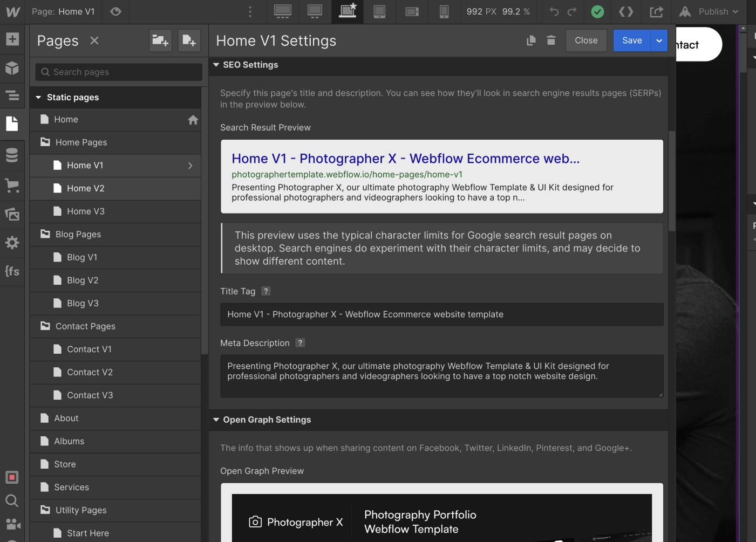
Task: Open the Finsweet fs app icon
Action: pos(12,271)
